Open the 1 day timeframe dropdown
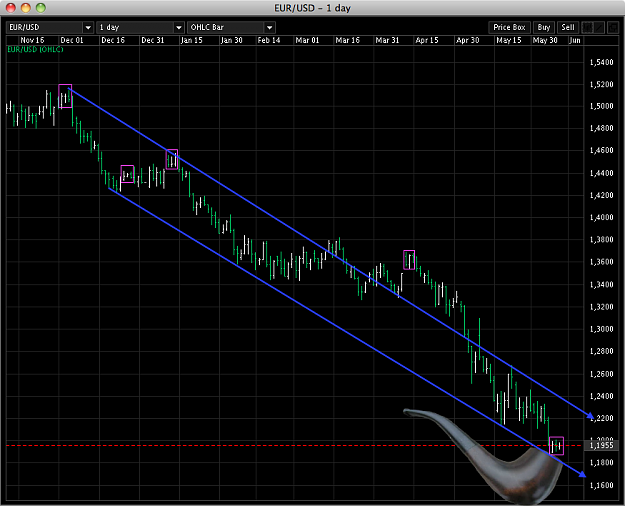 (140, 27)
